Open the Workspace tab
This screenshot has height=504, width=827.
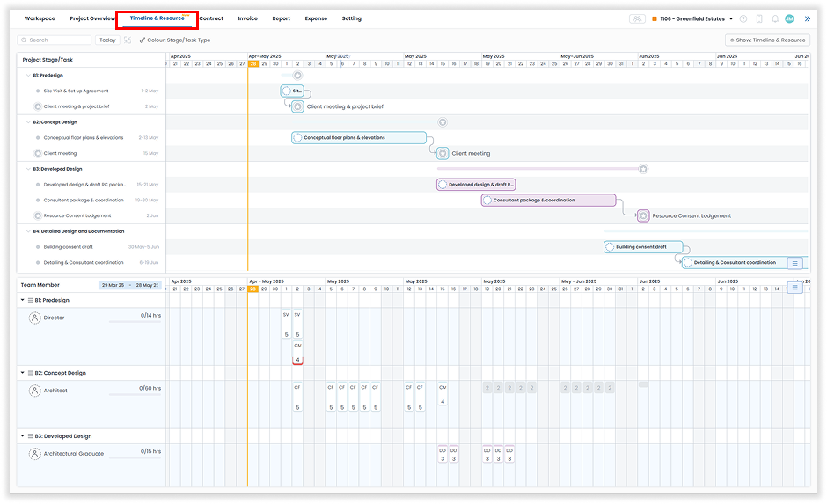click(40, 18)
